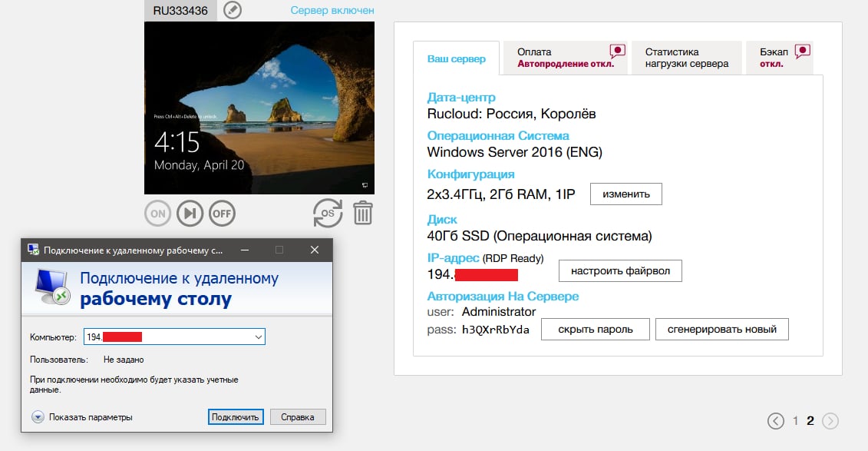Hide the password using скрыть пароль
This screenshot has width=868, height=451.
coord(595,329)
